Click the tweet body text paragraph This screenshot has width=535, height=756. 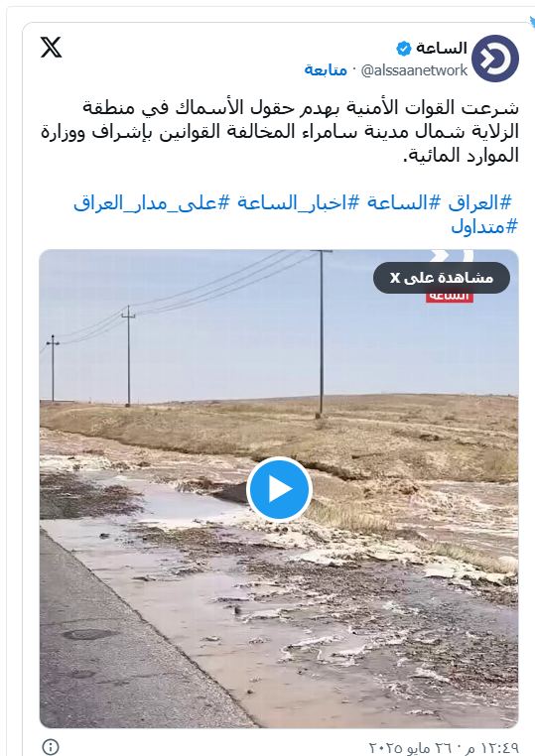[280, 131]
